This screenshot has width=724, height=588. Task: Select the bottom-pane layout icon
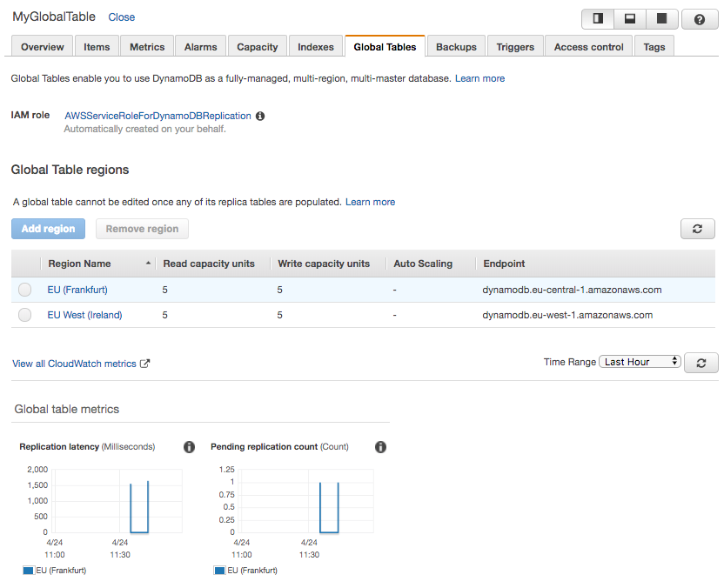click(631, 18)
